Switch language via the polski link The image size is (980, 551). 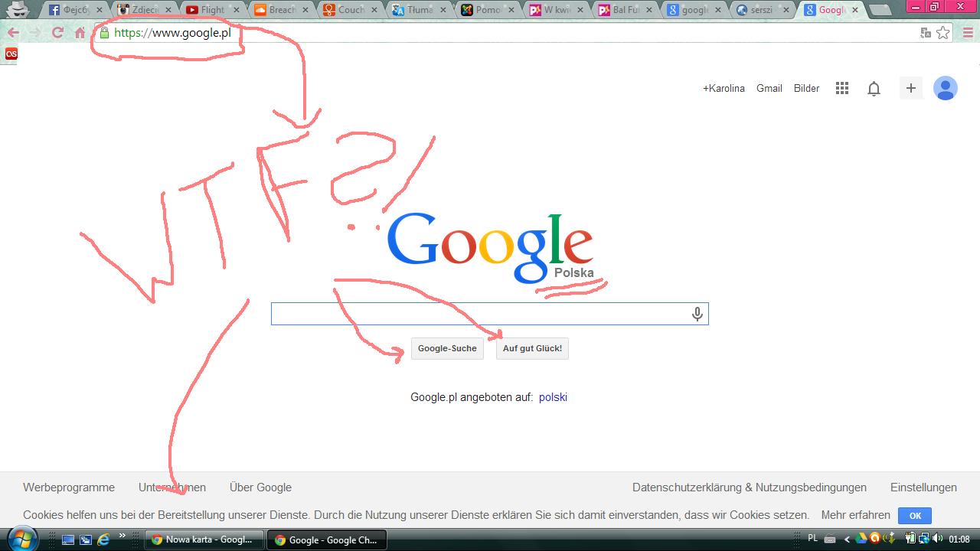[x=553, y=397]
